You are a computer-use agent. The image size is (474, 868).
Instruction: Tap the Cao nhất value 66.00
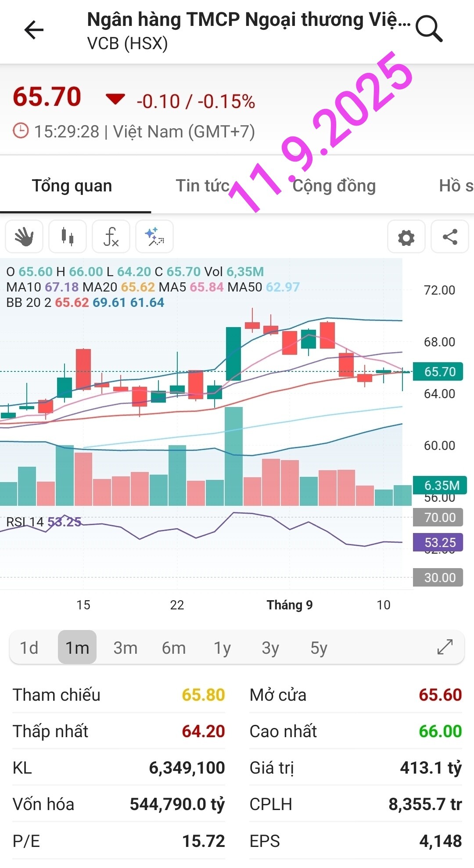(440, 731)
